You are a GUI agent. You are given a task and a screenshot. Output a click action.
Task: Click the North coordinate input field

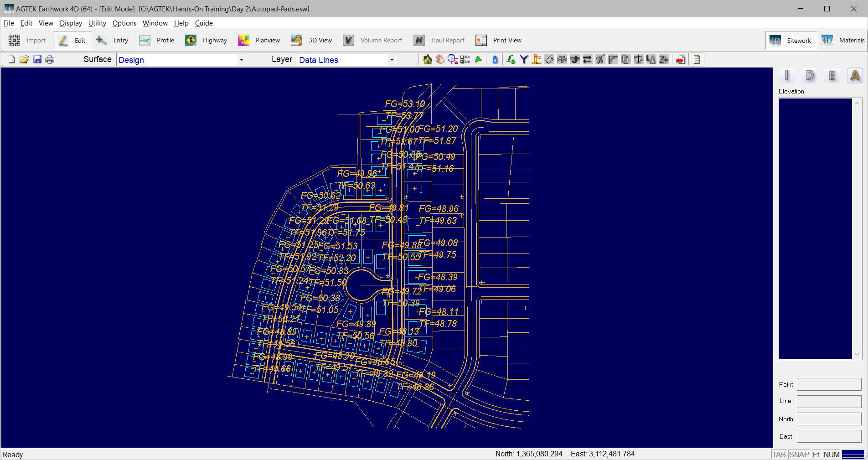pyautogui.click(x=829, y=419)
